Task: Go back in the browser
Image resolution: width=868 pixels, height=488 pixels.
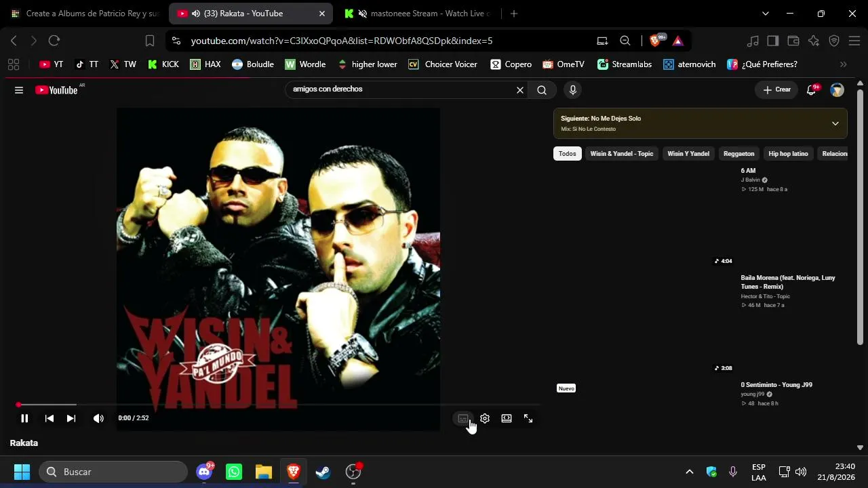Action: tap(14, 41)
